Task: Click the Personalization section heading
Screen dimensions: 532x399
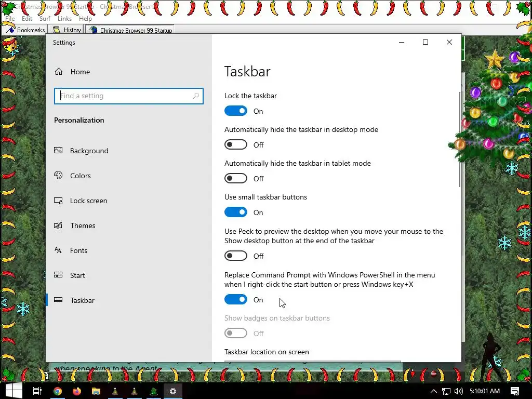Action: click(79, 120)
